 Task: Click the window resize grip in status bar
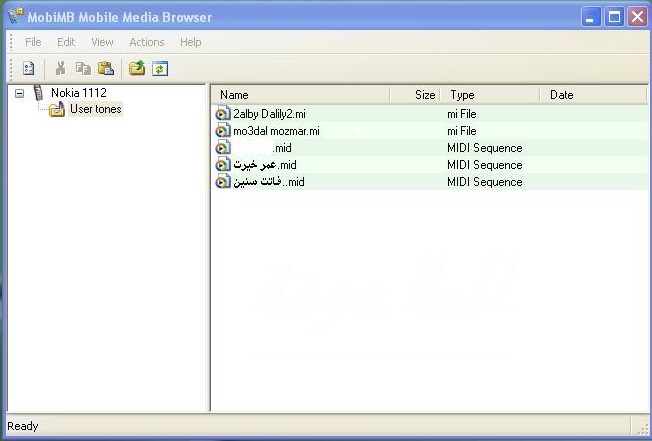click(642, 427)
